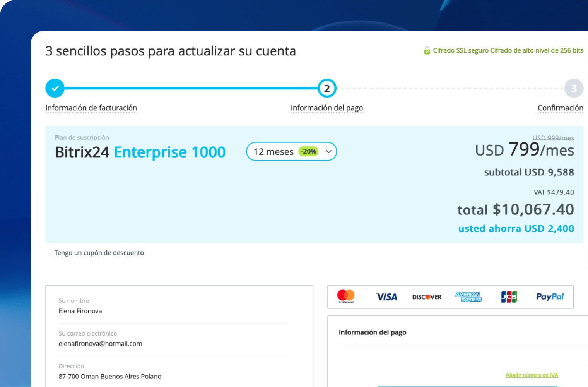Click the -20% discount badge
588x387 pixels.
[x=308, y=152]
